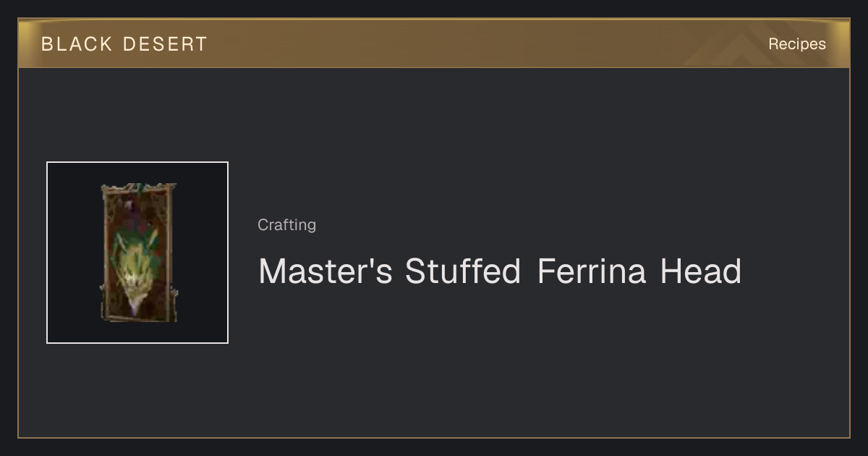Open the Recipes link
Image resolution: width=868 pixels, height=456 pixels.
tap(796, 44)
